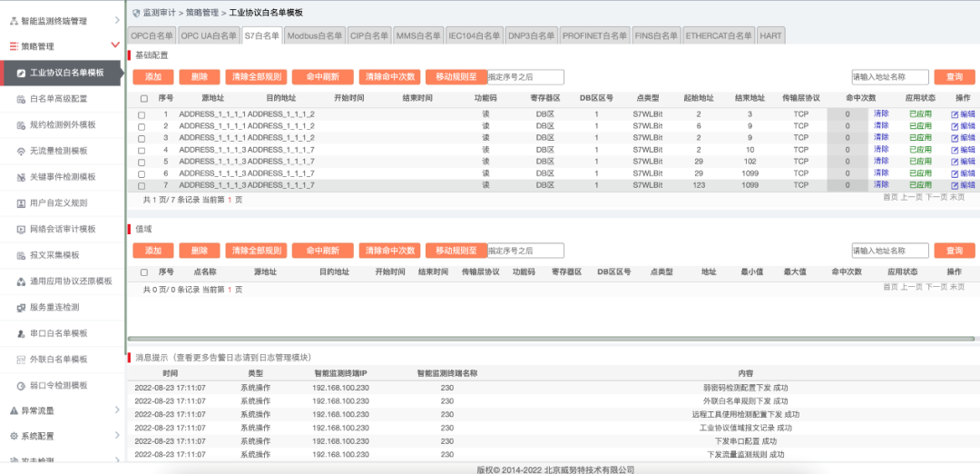Open 用户自定义规则 via its icon

click(21, 203)
